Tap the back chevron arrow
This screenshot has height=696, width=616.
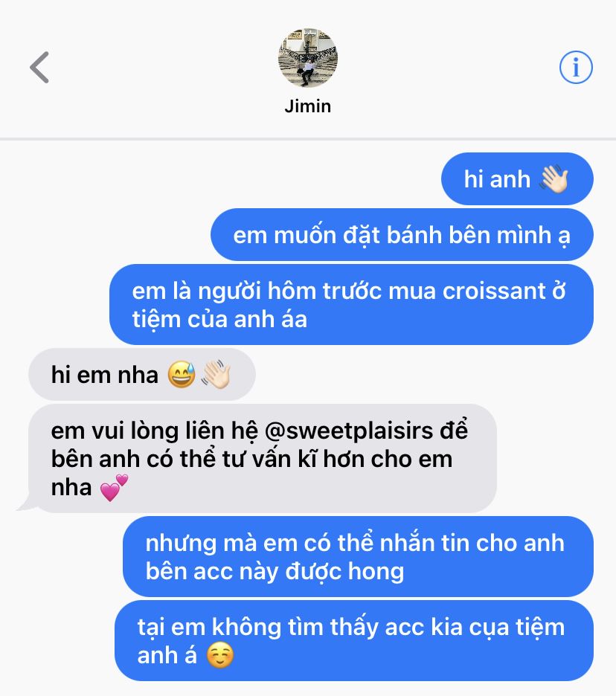pyautogui.click(x=39, y=67)
